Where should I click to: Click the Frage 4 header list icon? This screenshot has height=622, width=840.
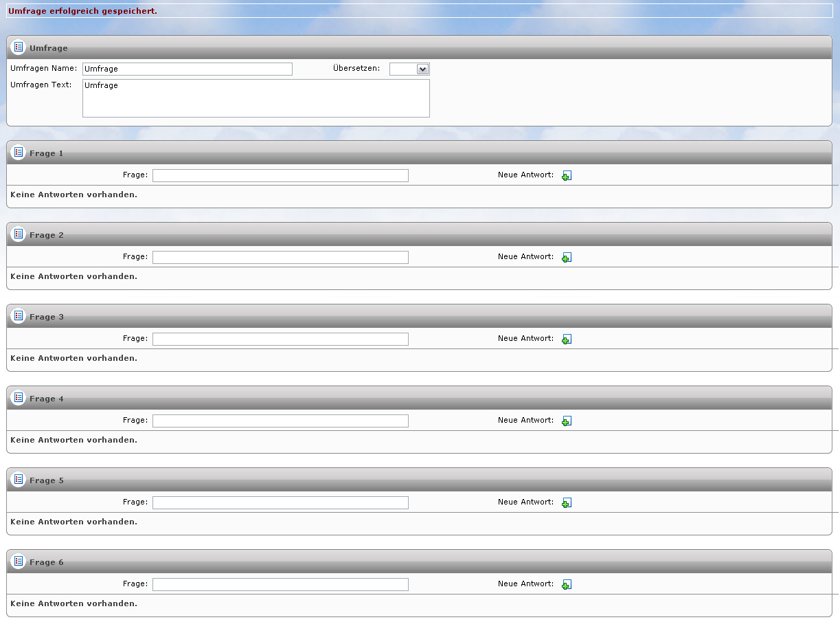(x=19, y=397)
